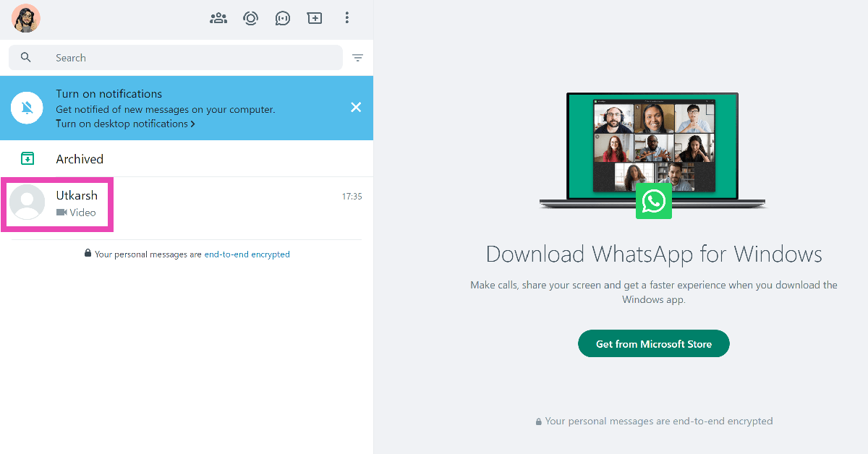Image resolution: width=868 pixels, height=454 pixels.
Task: Open the Archived chats list
Action: [x=80, y=159]
